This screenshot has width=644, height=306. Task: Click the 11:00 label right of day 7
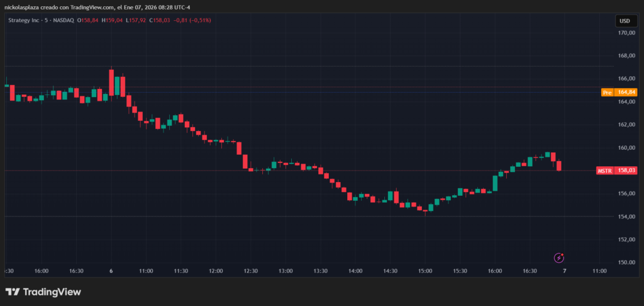click(x=599, y=271)
